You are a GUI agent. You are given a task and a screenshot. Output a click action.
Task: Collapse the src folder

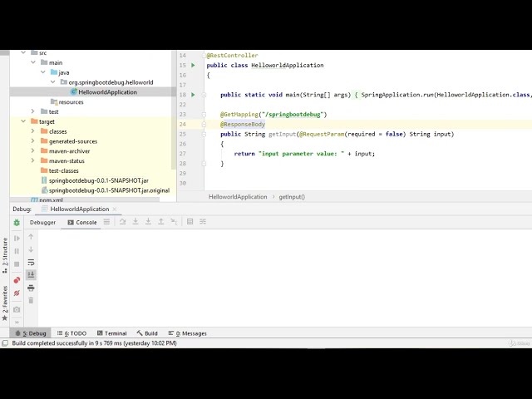[23, 52]
